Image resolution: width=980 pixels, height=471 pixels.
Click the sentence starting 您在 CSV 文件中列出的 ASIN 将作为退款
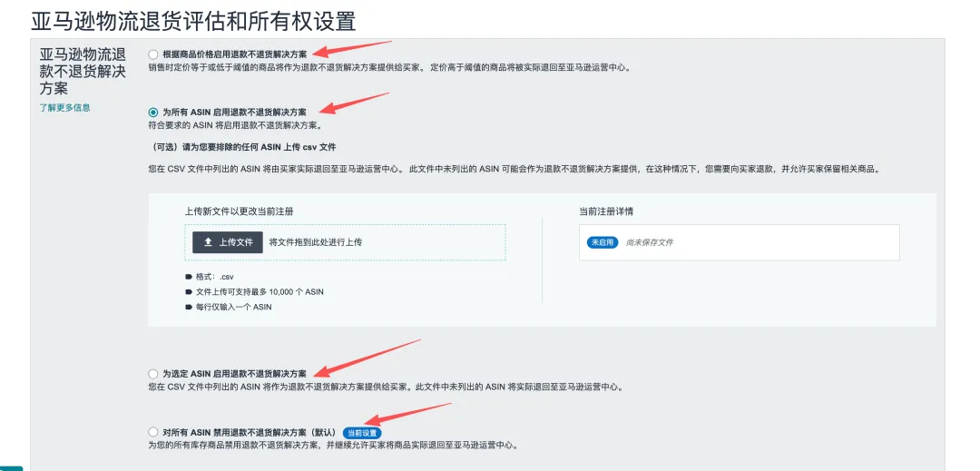pos(387,387)
